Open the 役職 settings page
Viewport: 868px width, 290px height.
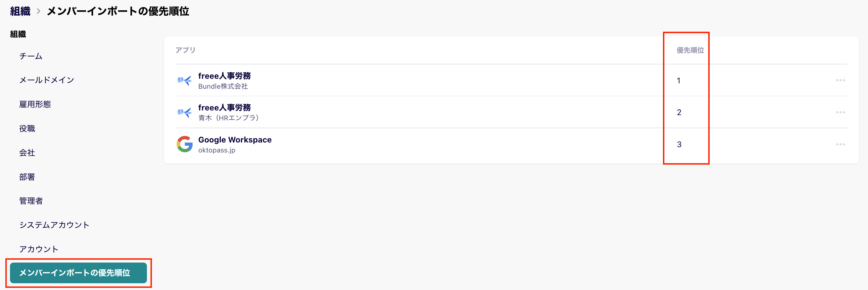point(27,128)
